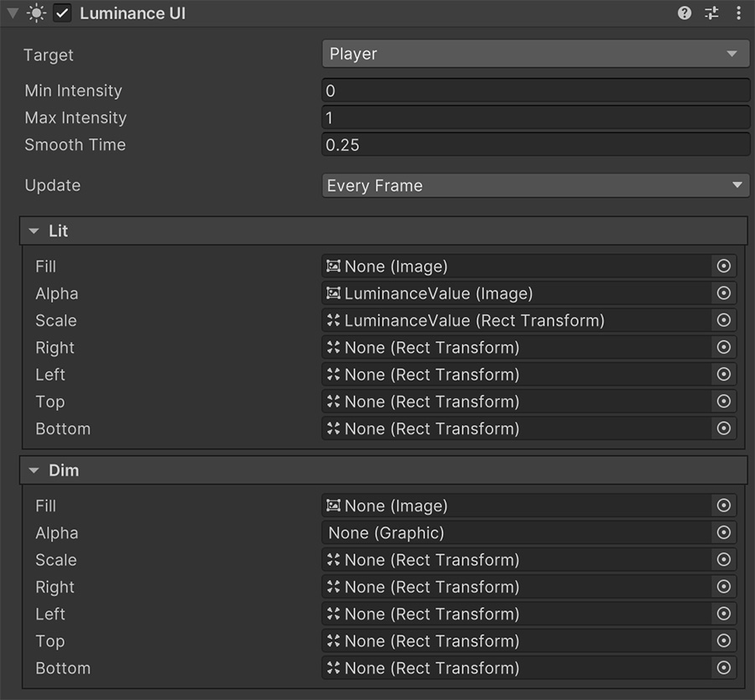Collapse the Lit foldout

34,231
